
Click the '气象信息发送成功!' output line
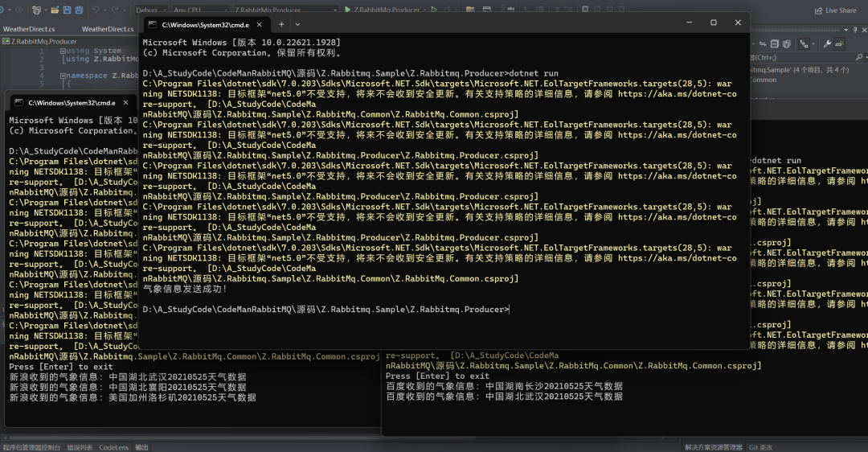point(185,290)
